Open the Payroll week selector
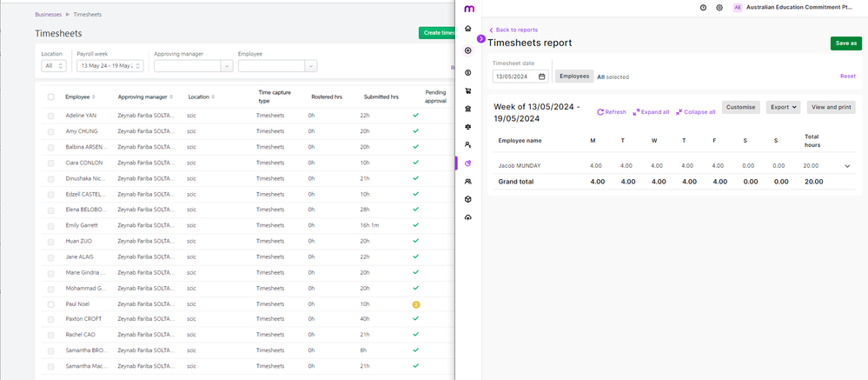This screenshot has width=868, height=380. click(109, 66)
